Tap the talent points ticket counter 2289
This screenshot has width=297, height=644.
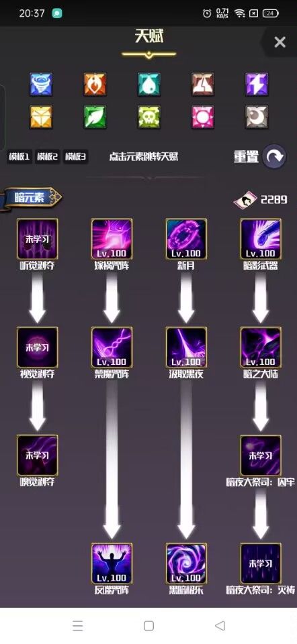(261, 200)
